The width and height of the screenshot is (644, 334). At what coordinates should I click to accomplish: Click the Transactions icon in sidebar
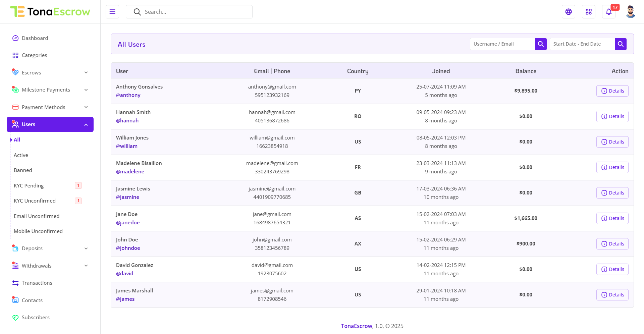tap(15, 283)
